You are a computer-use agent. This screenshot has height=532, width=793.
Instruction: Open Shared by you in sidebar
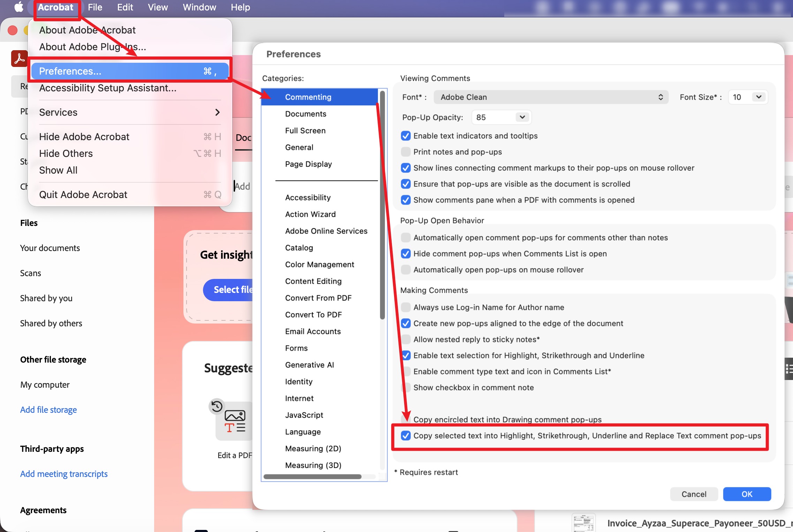[46, 298]
